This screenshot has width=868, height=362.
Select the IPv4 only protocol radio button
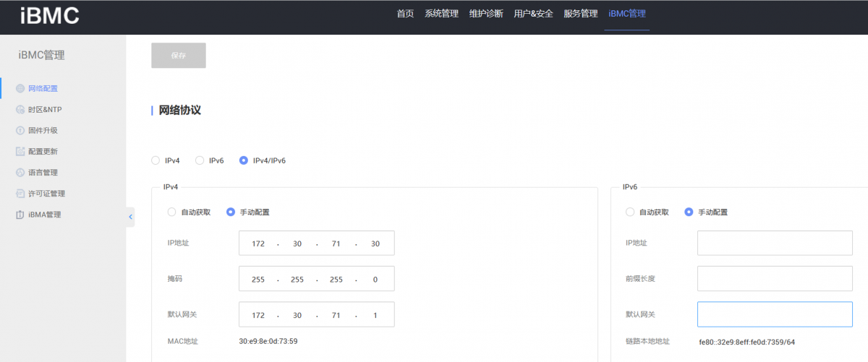tap(156, 160)
